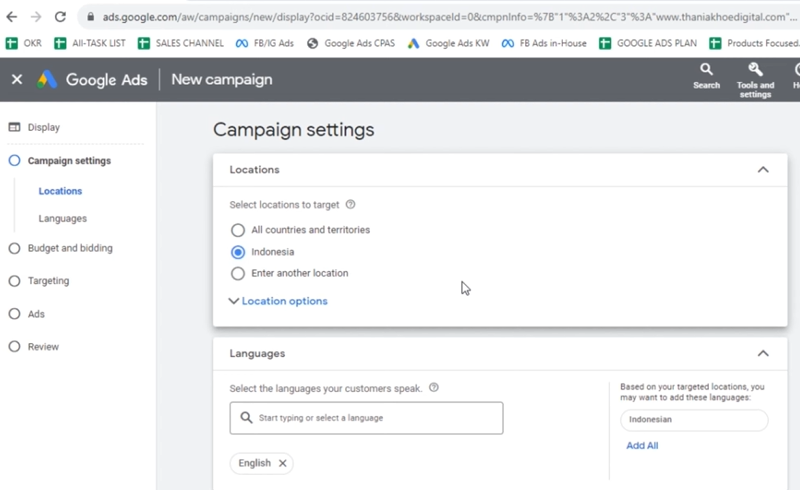
Task: Close the new campaign with X icon
Action: (x=17, y=79)
